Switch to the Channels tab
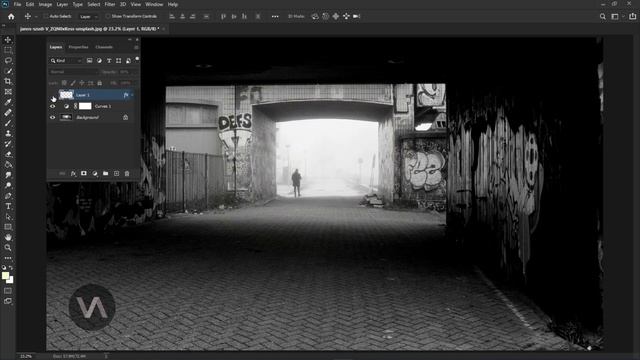Screen dimensions: 640x360 (104, 47)
